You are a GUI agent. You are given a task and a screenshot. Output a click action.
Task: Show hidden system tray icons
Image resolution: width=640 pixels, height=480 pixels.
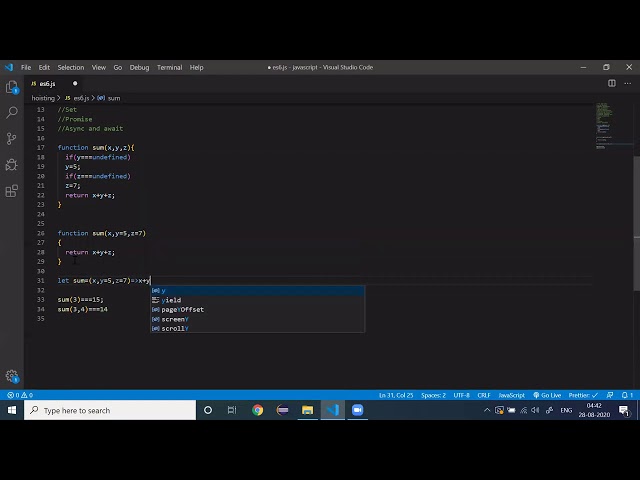pyautogui.click(x=487, y=410)
